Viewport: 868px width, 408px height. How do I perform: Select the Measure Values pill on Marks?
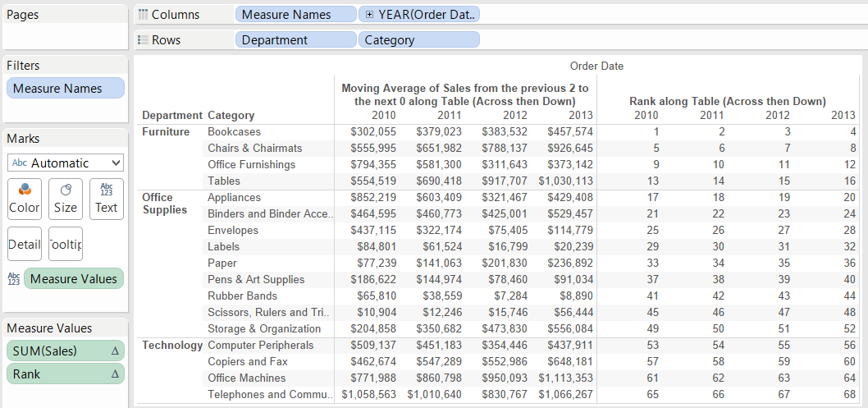pos(74,279)
